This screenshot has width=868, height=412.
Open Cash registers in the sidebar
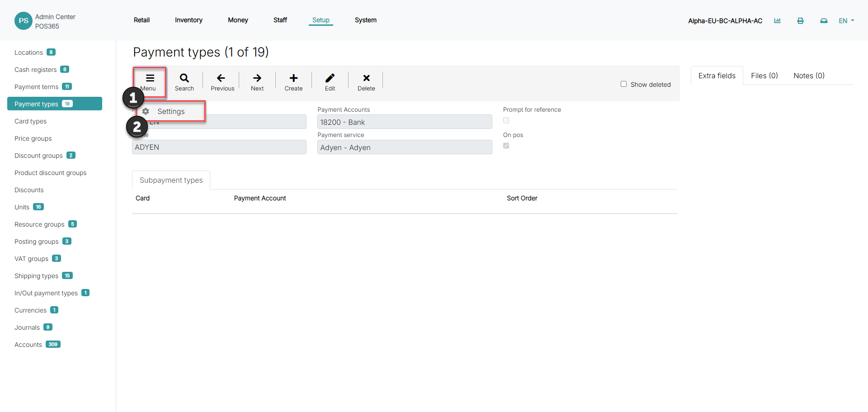click(x=35, y=70)
